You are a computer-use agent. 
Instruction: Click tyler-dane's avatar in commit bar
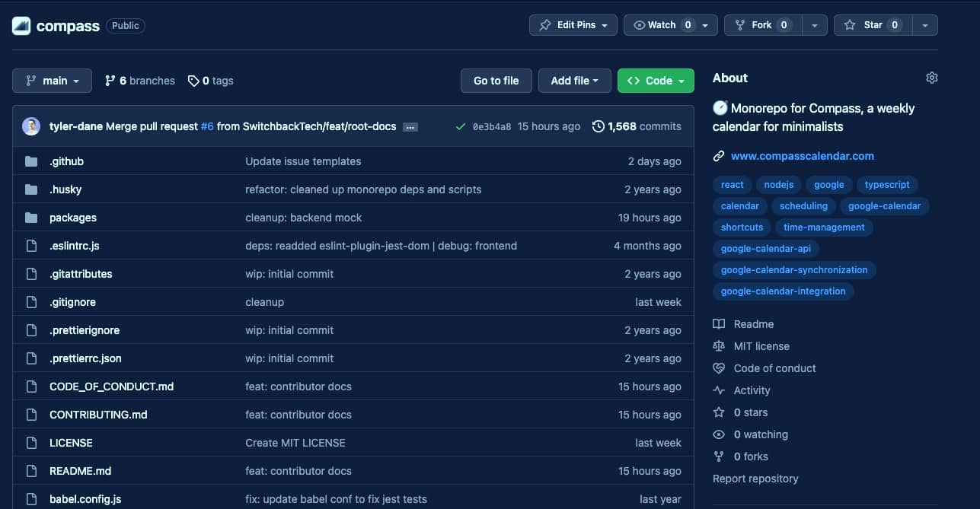pyautogui.click(x=31, y=126)
